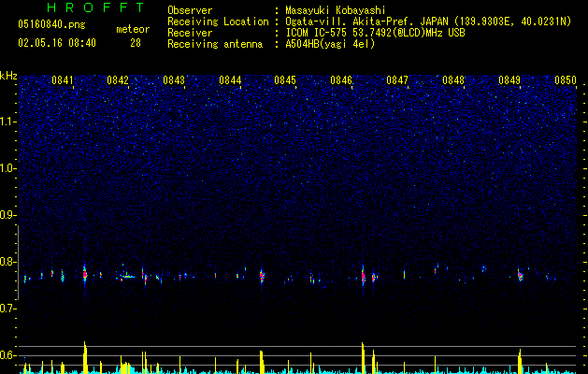Click the yellow power bar at 0849
Viewport: 588px width, 374px height.
[520, 361]
